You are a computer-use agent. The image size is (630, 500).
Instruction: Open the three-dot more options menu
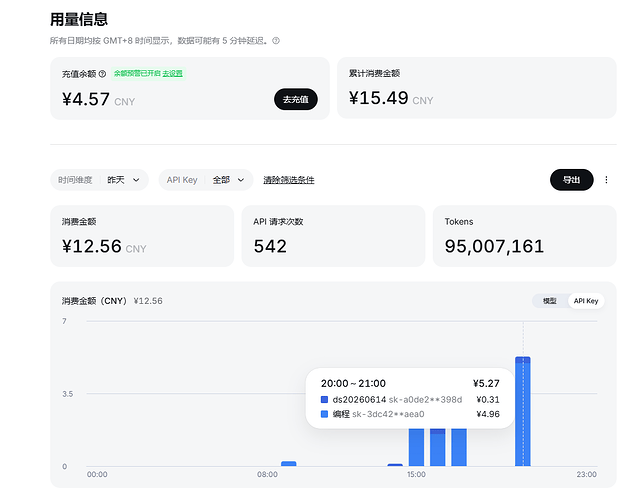pyautogui.click(x=606, y=180)
